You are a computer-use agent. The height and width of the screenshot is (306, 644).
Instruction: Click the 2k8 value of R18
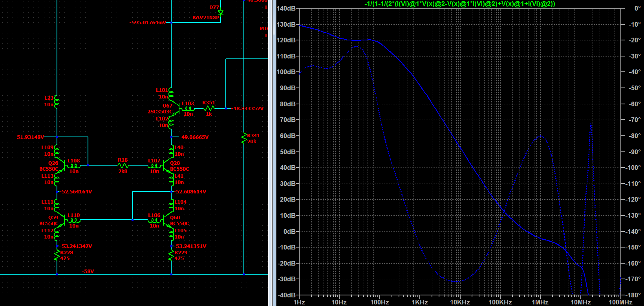[x=123, y=171]
